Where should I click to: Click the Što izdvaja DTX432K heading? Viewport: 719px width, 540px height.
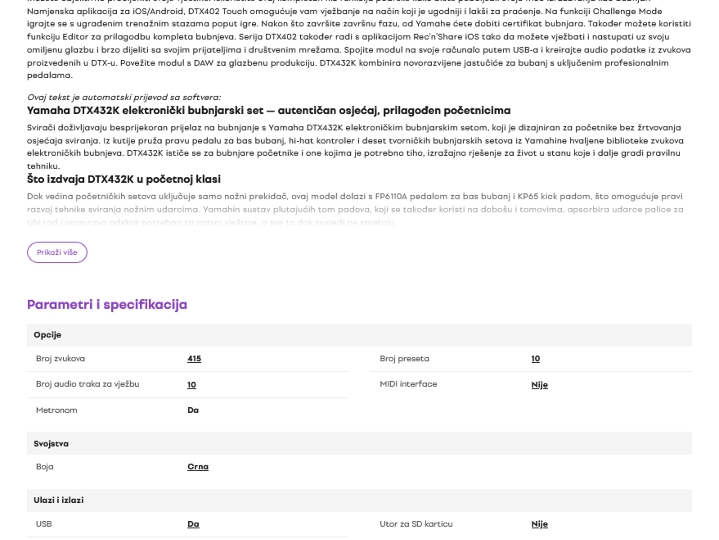coord(124,179)
